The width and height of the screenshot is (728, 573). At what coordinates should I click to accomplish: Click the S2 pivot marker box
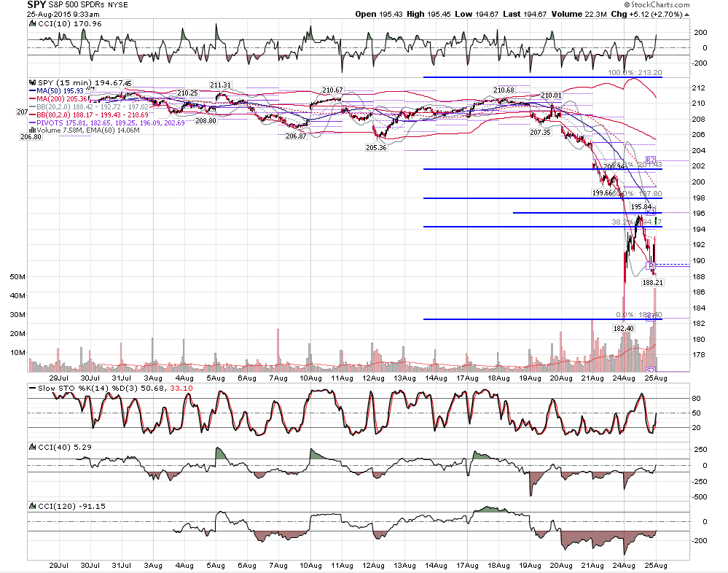click(x=651, y=370)
